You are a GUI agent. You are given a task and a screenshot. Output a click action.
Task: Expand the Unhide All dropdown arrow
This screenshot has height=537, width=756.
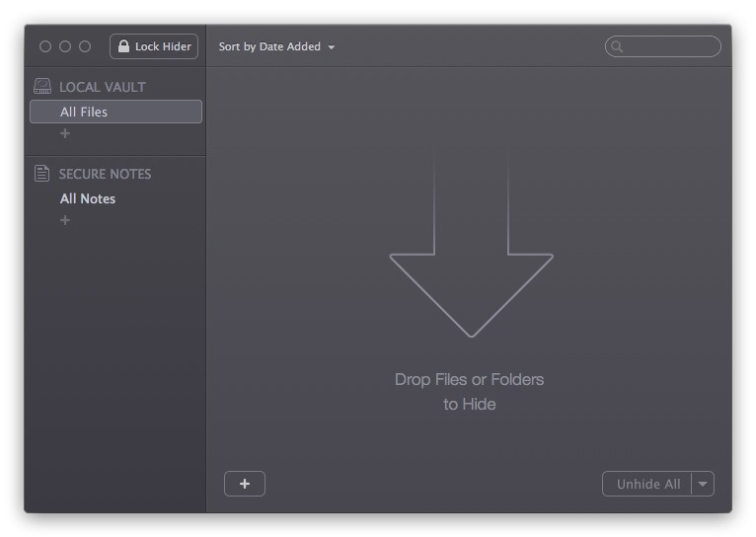tap(703, 484)
